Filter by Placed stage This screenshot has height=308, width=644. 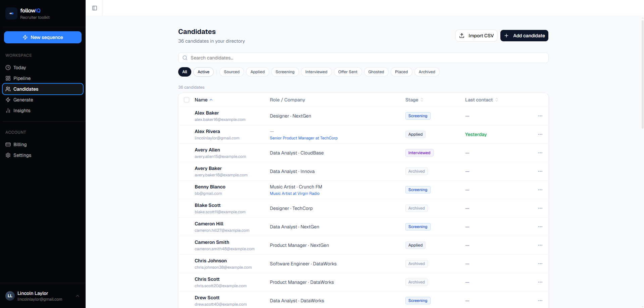click(401, 72)
